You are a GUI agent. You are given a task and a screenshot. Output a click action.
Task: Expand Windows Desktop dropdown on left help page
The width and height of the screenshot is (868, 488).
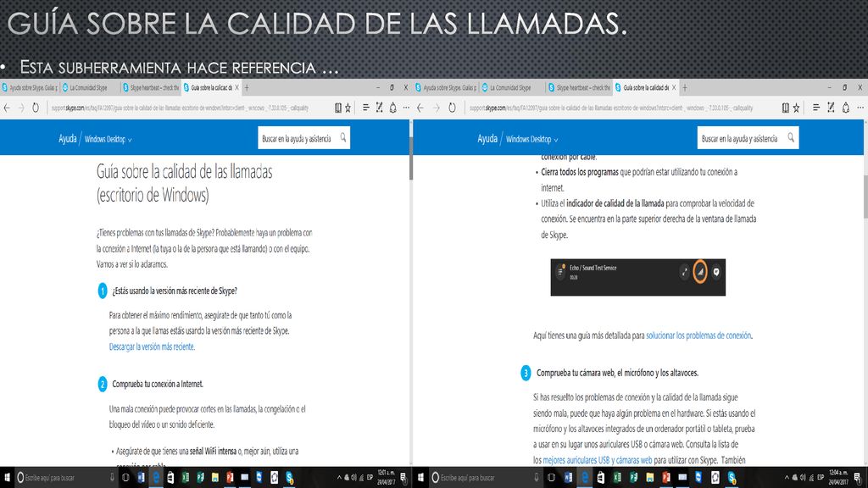click(108, 140)
